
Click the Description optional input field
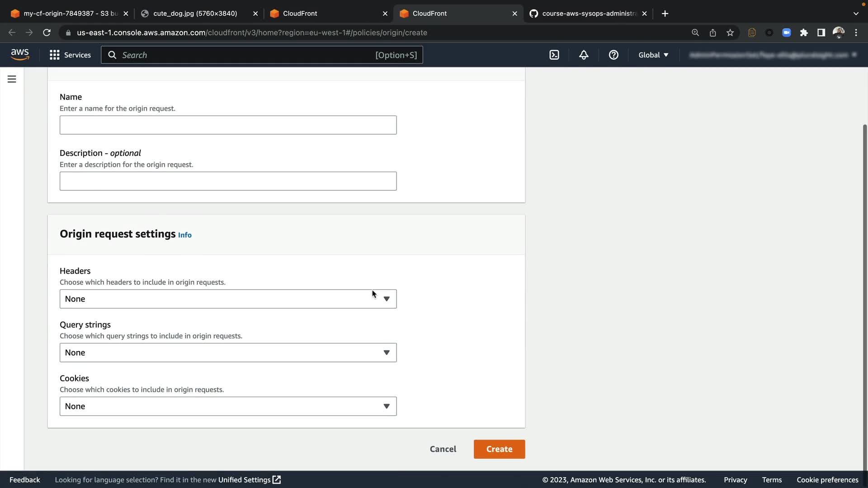point(228,181)
